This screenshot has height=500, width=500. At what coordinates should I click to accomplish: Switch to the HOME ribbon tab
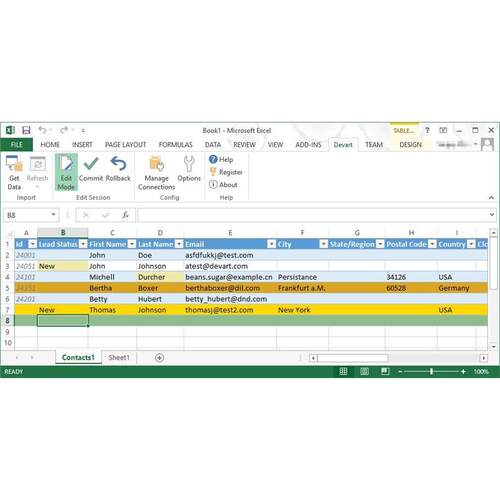click(50, 145)
